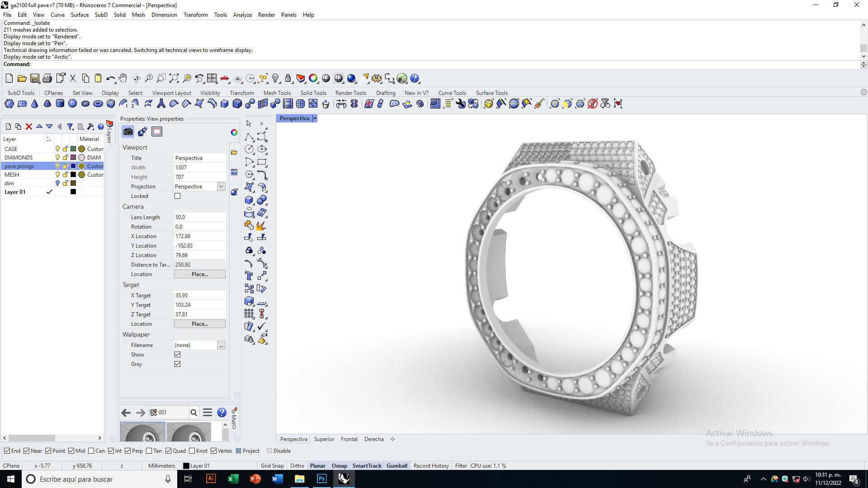Uncheck the wallpaper Gray checkbox
This screenshot has width=868, height=488.
coord(177,364)
